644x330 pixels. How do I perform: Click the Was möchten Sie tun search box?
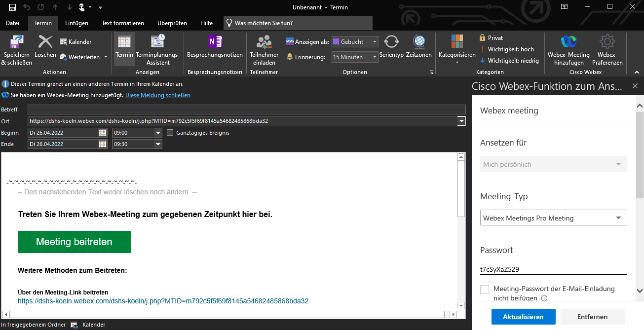pos(298,23)
